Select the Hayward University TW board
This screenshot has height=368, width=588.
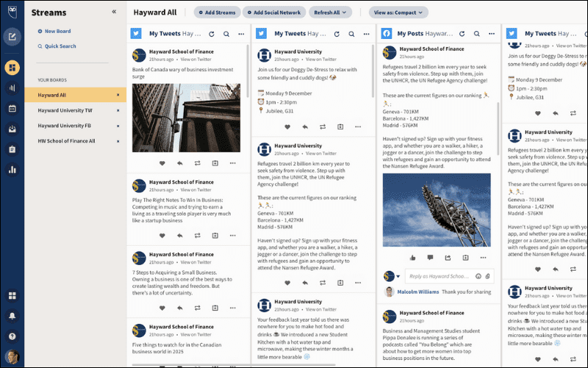[65, 110]
